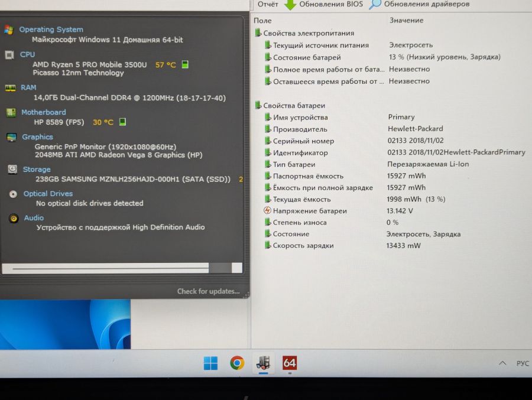Viewport: 532px width, 400px height.
Task: Select the Текущий источник питания row
Action: tap(349, 45)
